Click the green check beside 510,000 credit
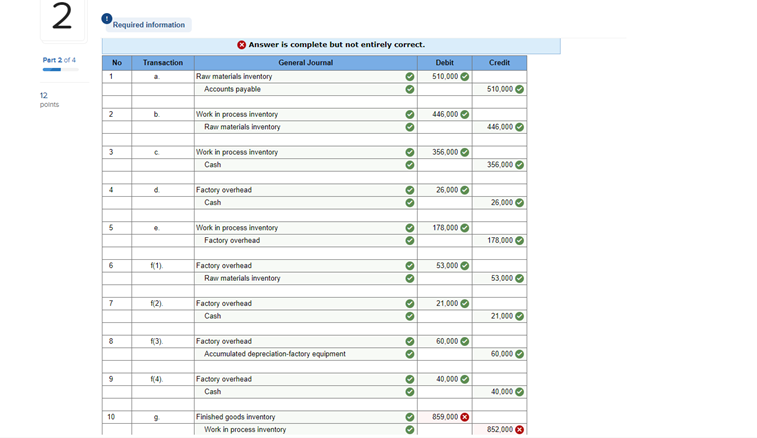The image size is (757, 438). [519, 89]
